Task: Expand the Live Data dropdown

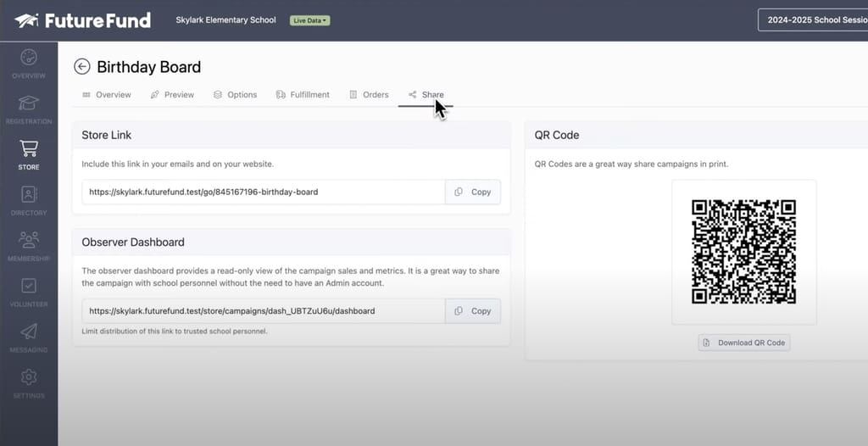Action: coord(310,20)
